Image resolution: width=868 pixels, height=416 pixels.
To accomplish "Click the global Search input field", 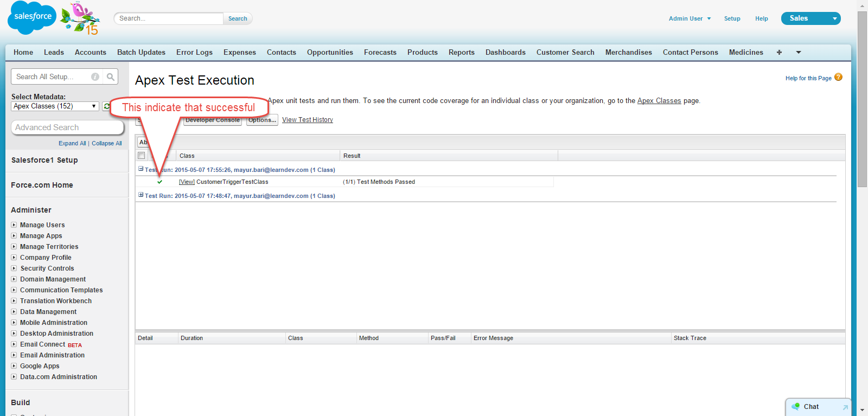I will [x=169, y=18].
